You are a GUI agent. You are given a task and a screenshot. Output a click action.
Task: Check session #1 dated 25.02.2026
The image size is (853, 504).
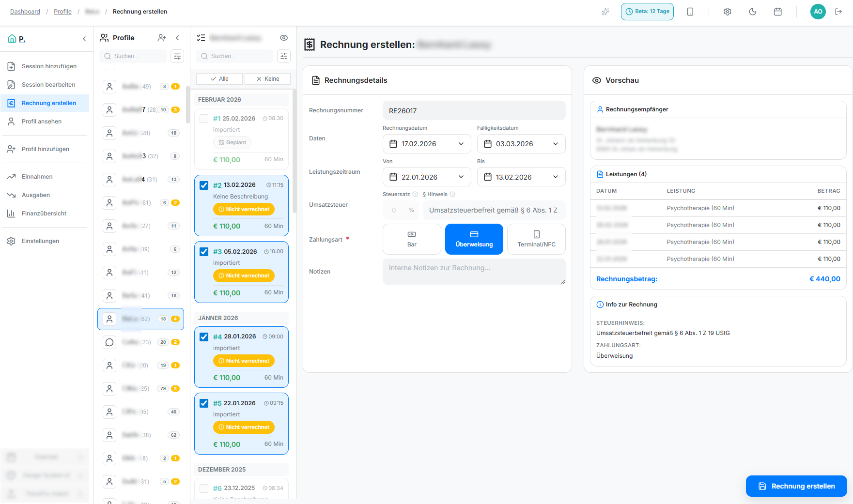(x=204, y=119)
